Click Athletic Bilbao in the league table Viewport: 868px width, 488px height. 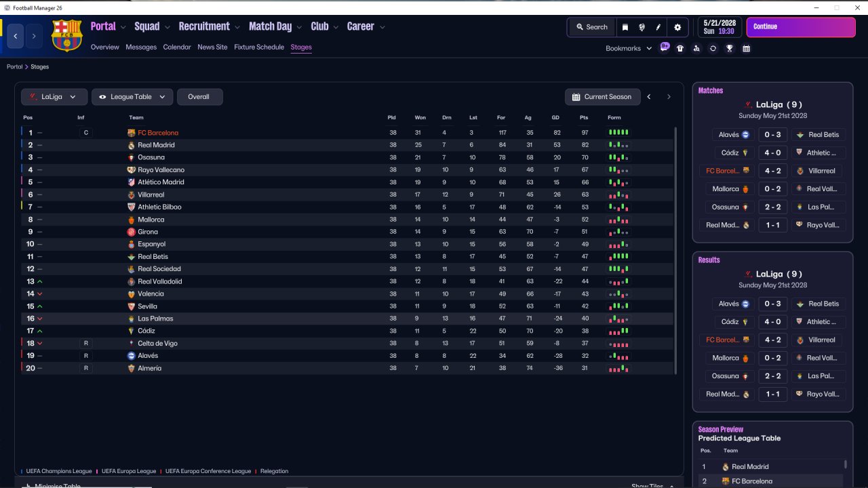tap(159, 207)
